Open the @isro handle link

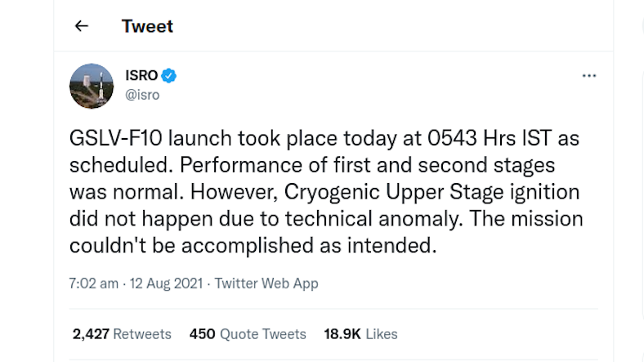[142, 95]
